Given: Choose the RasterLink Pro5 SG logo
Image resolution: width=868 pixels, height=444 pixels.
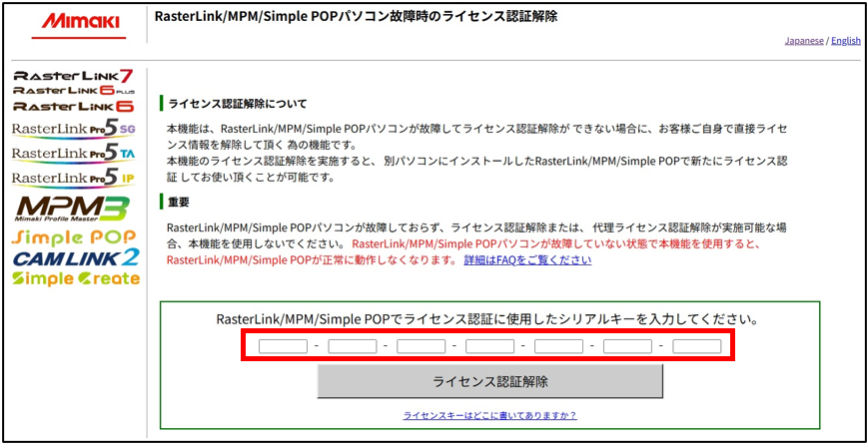Looking at the screenshot, I should click(74, 129).
